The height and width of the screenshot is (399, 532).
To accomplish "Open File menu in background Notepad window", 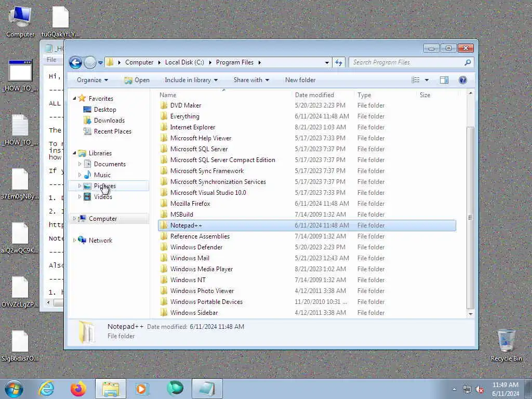I will (x=51, y=60).
